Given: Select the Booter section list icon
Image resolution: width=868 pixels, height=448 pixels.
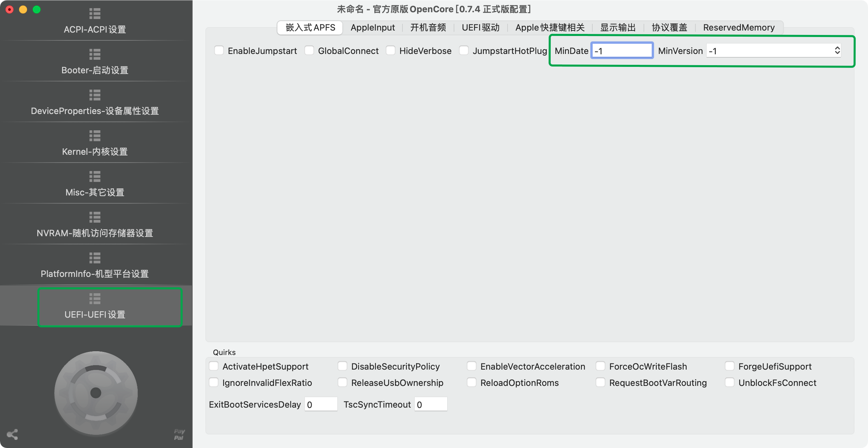Looking at the screenshot, I should [95, 54].
